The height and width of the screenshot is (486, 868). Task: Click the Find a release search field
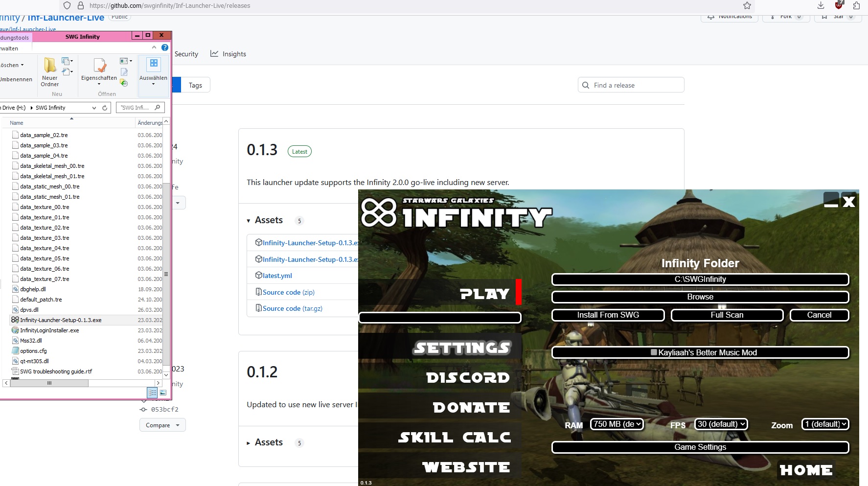pos(631,85)
